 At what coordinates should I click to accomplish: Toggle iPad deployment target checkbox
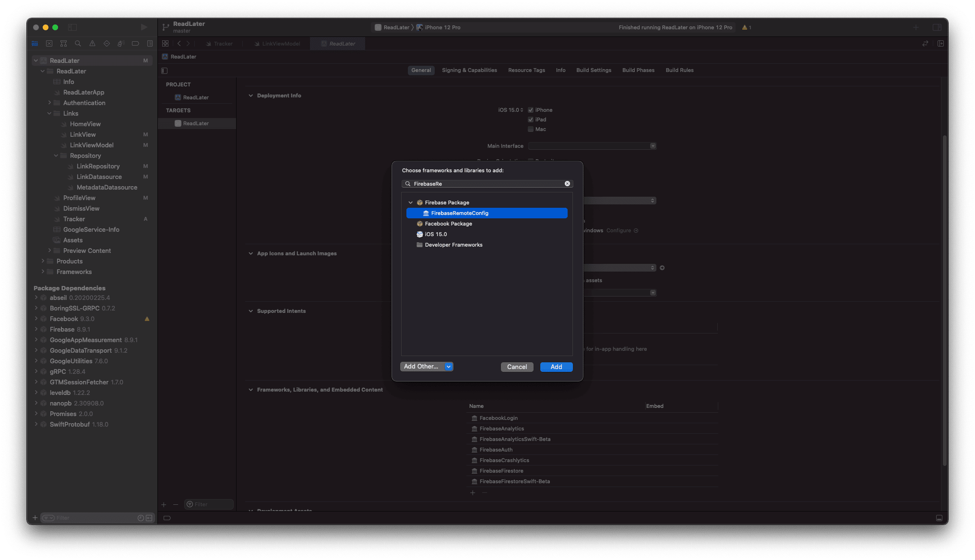531,119
